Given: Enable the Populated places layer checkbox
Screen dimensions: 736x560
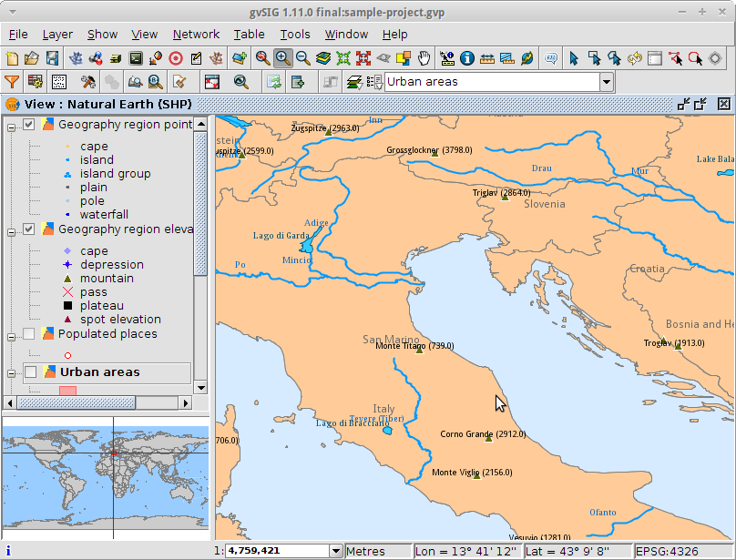Looking at the screenshot, I should [x=29, y=334].
